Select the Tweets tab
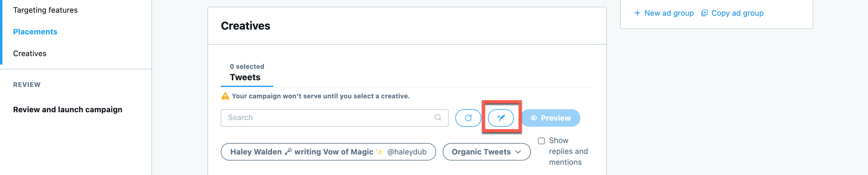The height and width of the screenshot is (175, 868). (245, 77)
